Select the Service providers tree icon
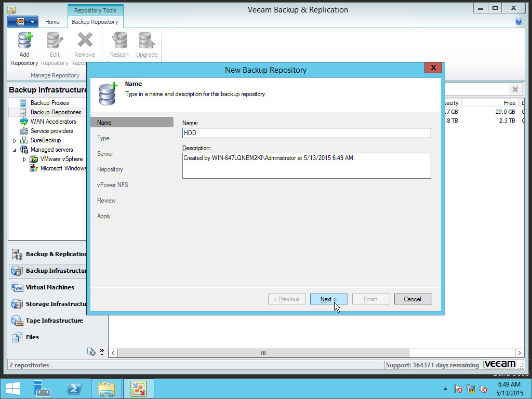Viewport: 532px width, 399px height. tap(24, 131)
